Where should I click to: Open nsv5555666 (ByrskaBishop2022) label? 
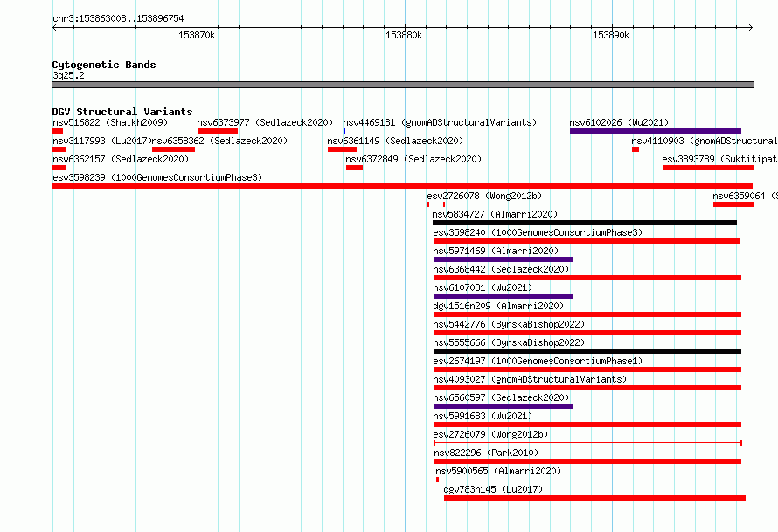click(509, 342)
